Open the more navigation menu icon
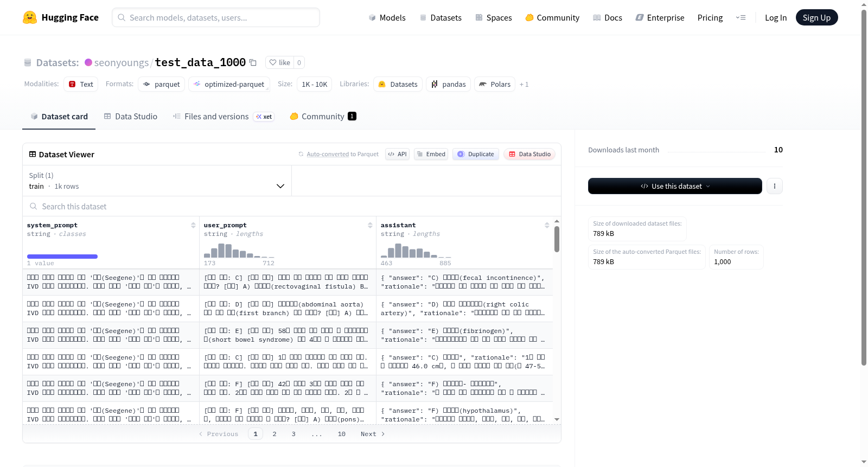The height and width of the screenshot is (467, 868). tap(741, 17)
